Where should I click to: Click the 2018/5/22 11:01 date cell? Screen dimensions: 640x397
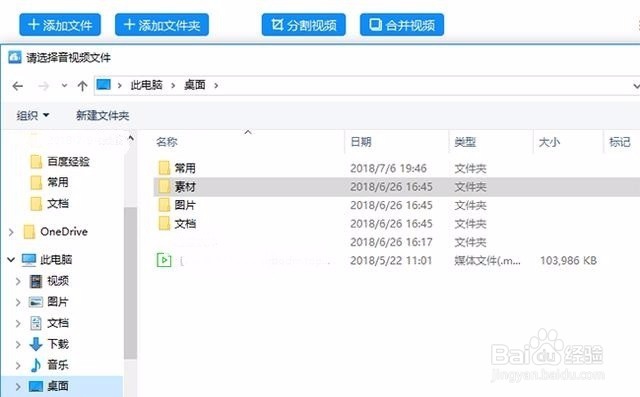[391, 260]
